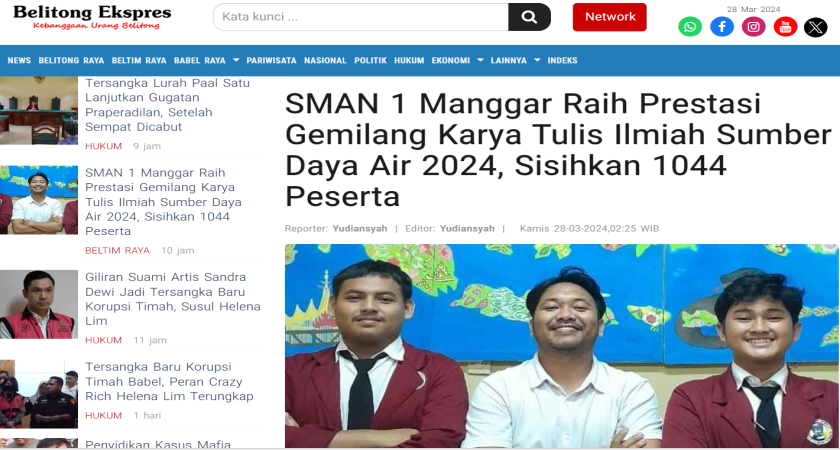Screen dimensions: 840x450
Task: Select the POLITIK menu item
Action: (370, 61)
